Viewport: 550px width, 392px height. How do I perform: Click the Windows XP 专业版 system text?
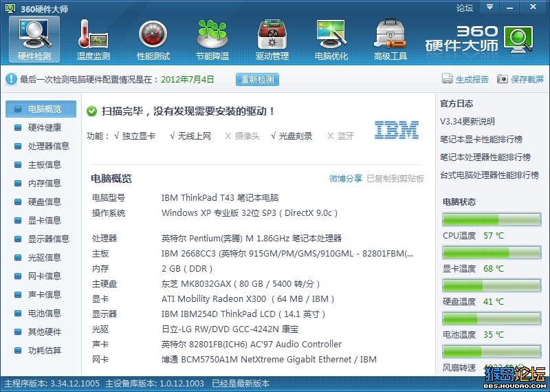coord(250,213)
